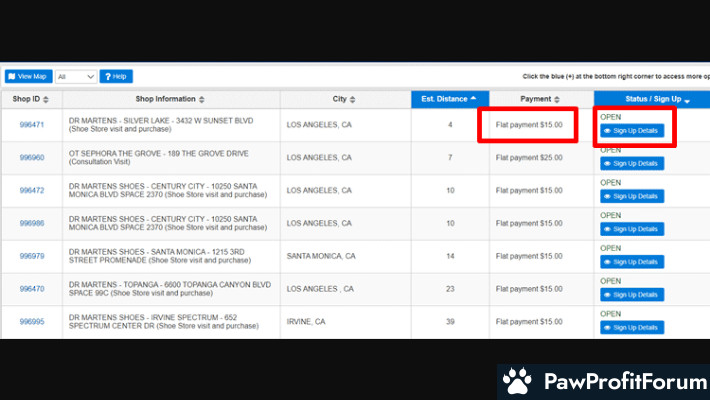The height and width of the screenshot is (400, 710).
Task: Sort by Est. Distance column
Action: point(450,99)
